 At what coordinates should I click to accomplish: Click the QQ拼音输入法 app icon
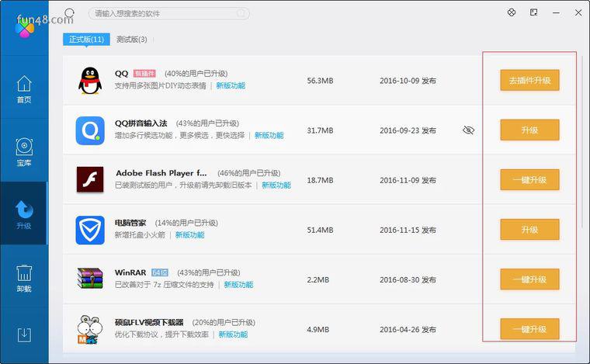tap(90, 130)
